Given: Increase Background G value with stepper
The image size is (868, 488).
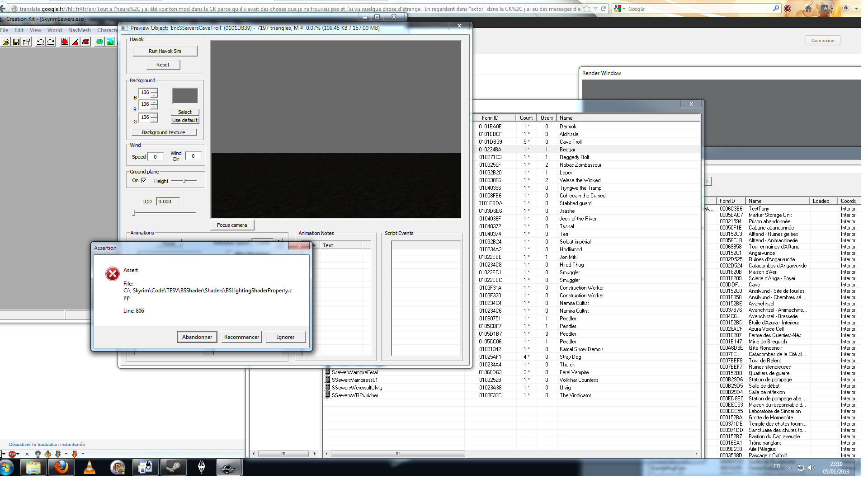Looking at the screenshot, I should 154,115.
